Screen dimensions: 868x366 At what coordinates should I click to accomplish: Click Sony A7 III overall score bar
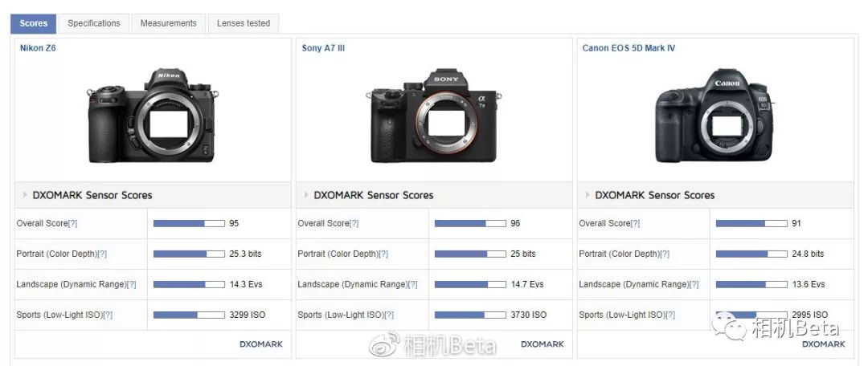pyautogui.click(x=470, y=223)
